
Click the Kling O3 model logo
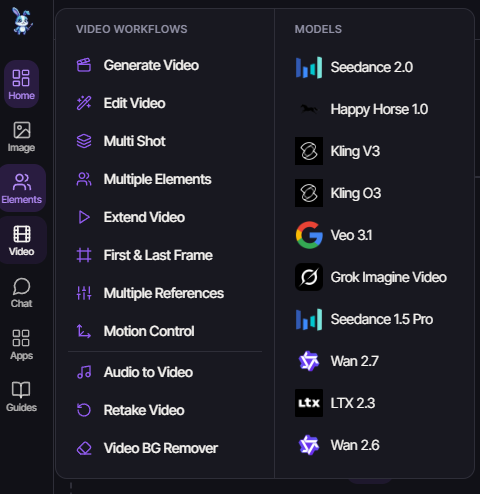[309, 193]
